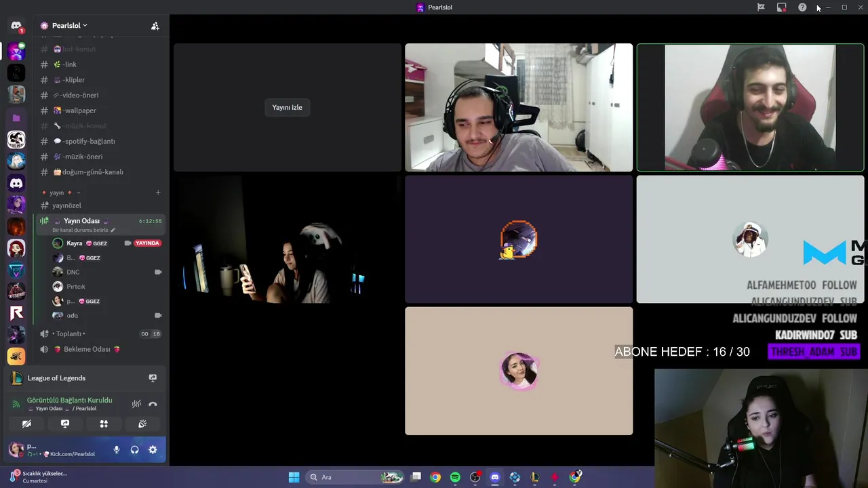
Task: Open Discord help icon
Action: click(x=802, y=7)
